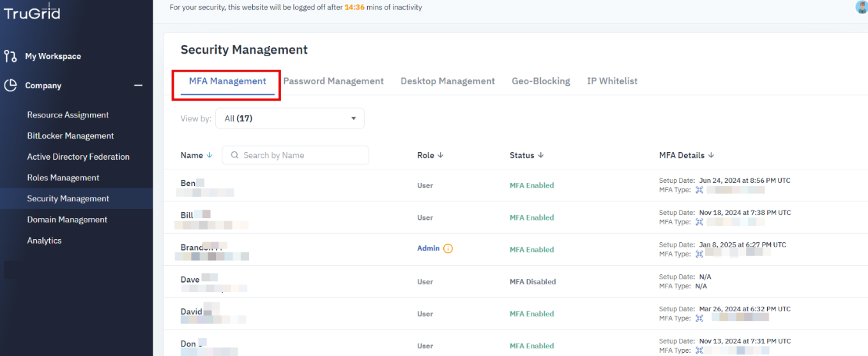Click the name David in the table
Image resolution: width=868 pixels, height=356 pixels.
191,312
